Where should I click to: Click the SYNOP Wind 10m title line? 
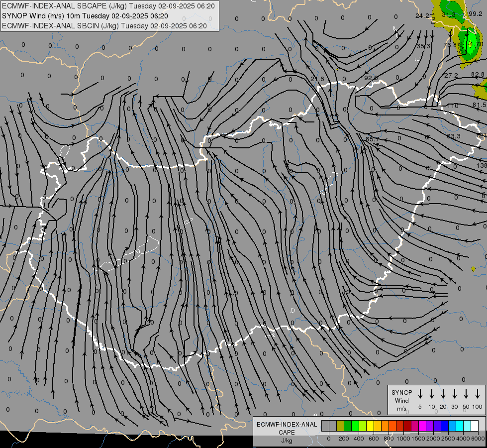click(x=85, y=16)
